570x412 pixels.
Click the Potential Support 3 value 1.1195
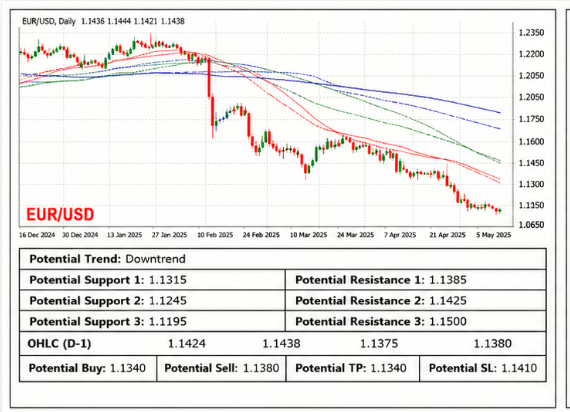(168, 321)
